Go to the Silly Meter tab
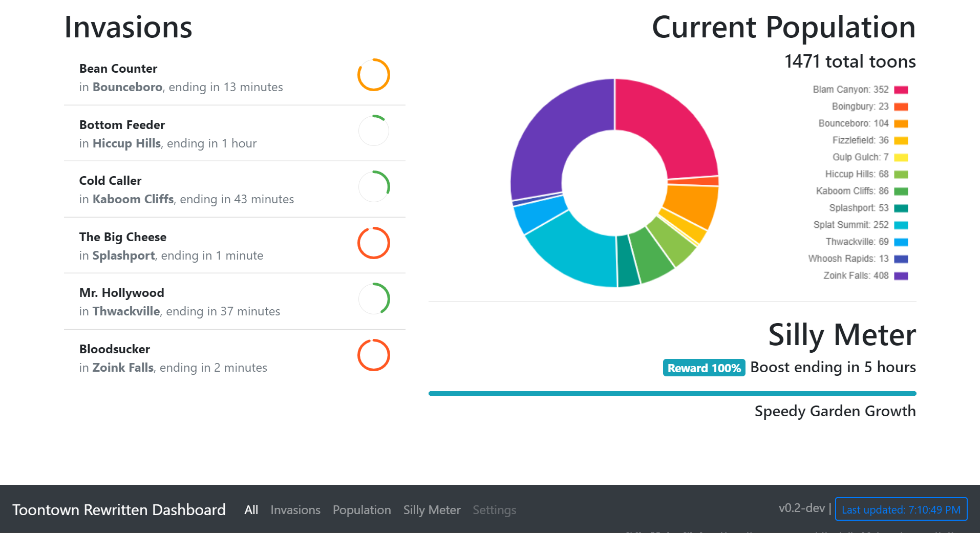This screenshot has width=980, height=533. 432,510
